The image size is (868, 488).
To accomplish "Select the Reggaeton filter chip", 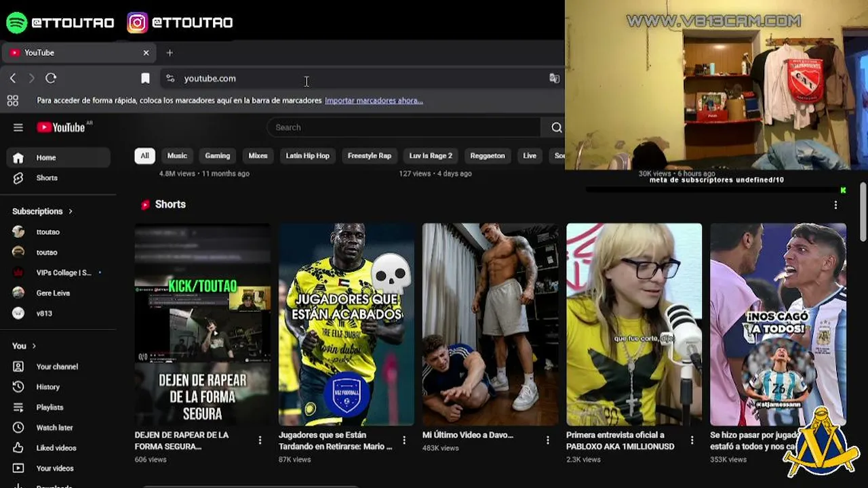I will (488, 156).
